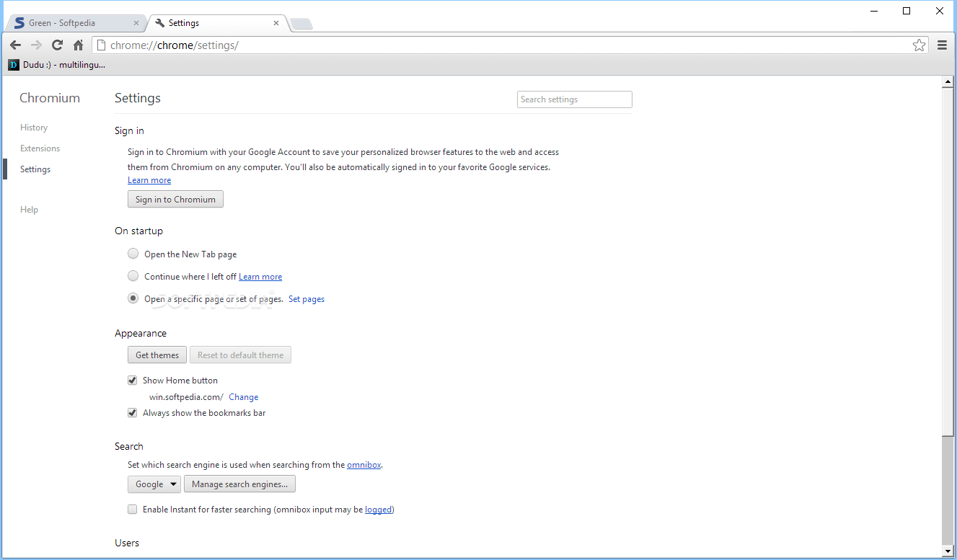This screenshot has width=957, height=560.
Task: Select the Settings tab
Action: click(217, 23)
